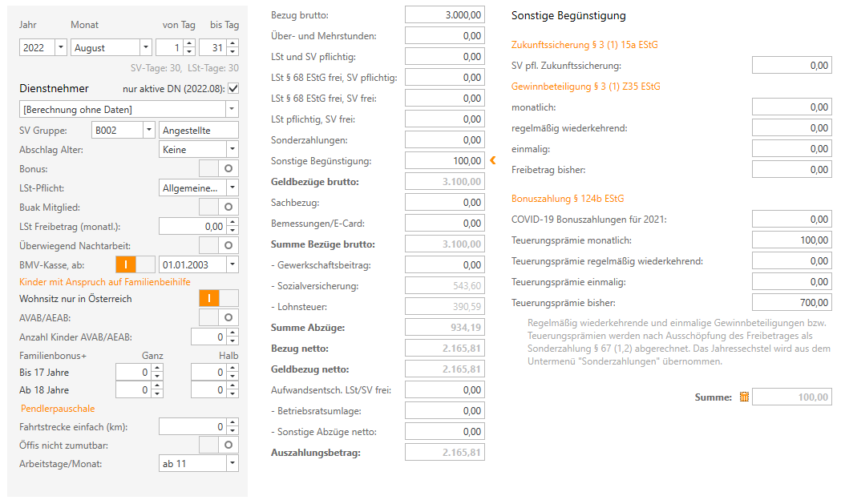Switch off the BMV-Kasse toggle
Image resolution: width=841 pixels, height=504 pixels.
tap(135, 265)
